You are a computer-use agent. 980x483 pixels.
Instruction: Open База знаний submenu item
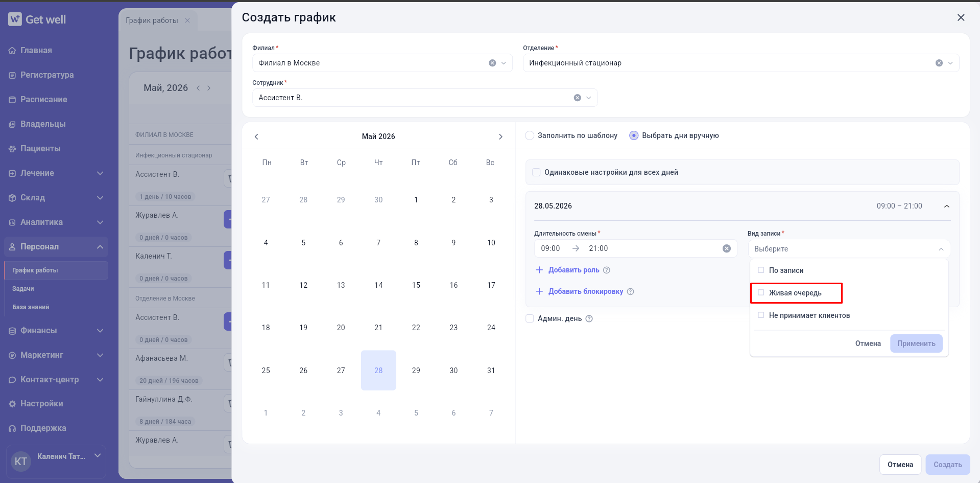[31, 307]
